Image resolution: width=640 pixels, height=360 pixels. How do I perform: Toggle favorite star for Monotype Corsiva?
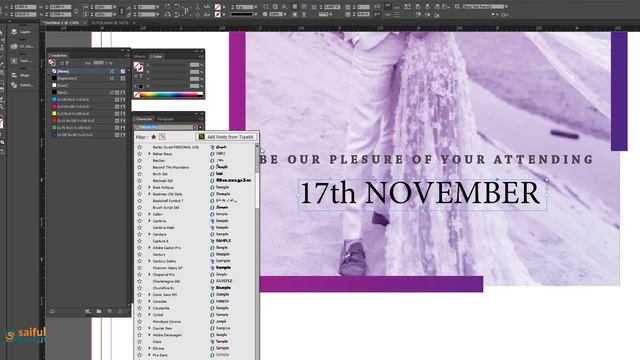140,322
